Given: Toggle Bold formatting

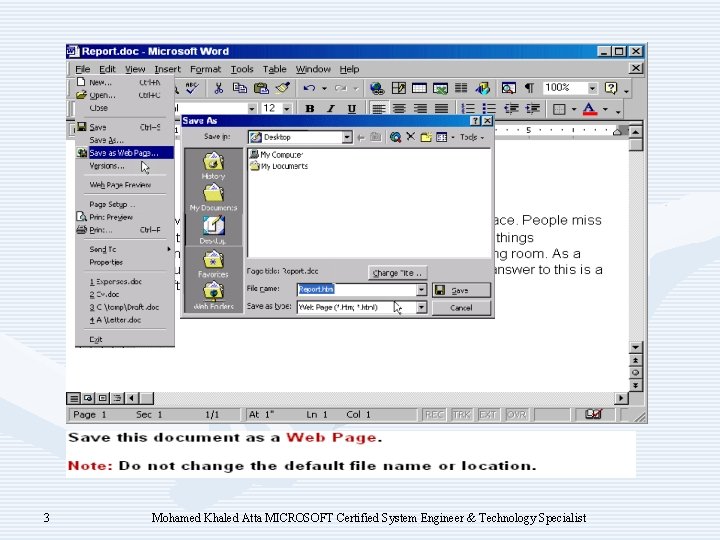Looking at the screenshot, I should (310, 109).
